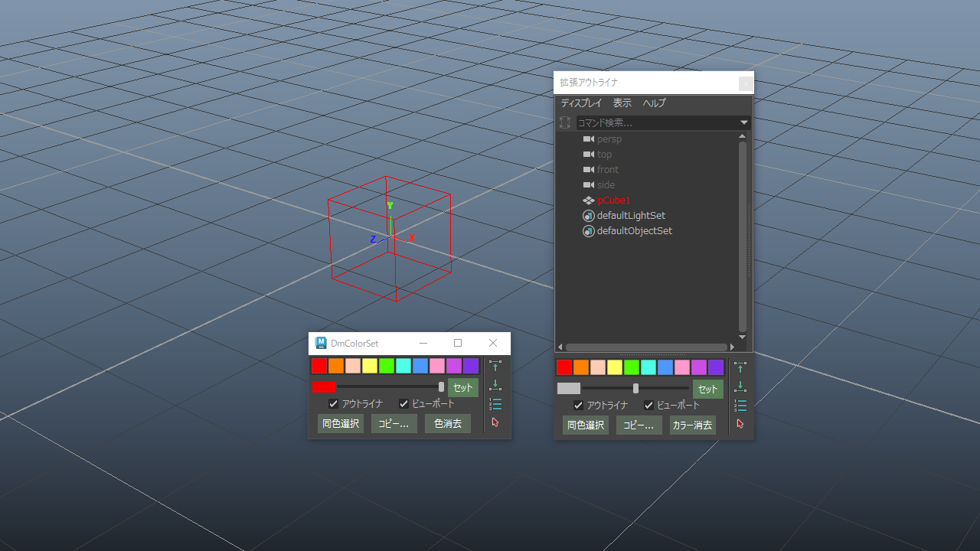The width and height of the screenshot is (980, 551).
Task: Click the red cursor icon in DmColorSet window
Action: pos(495,422)
